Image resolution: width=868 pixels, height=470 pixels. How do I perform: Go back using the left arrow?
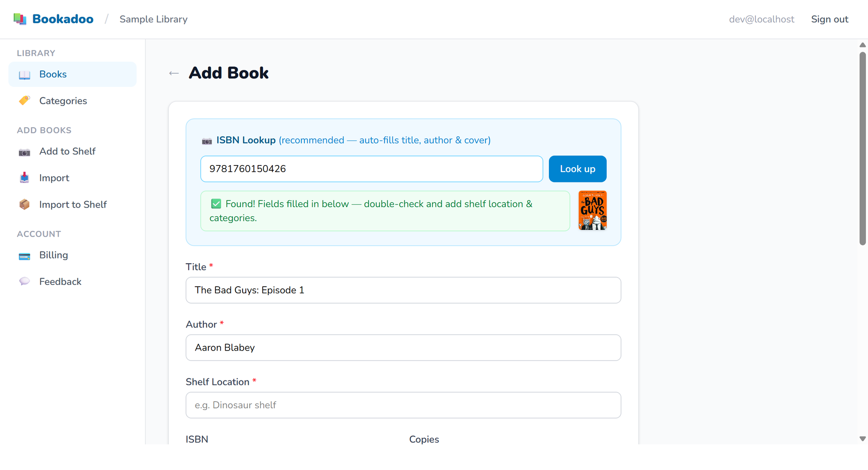click(x=174, y=73)
